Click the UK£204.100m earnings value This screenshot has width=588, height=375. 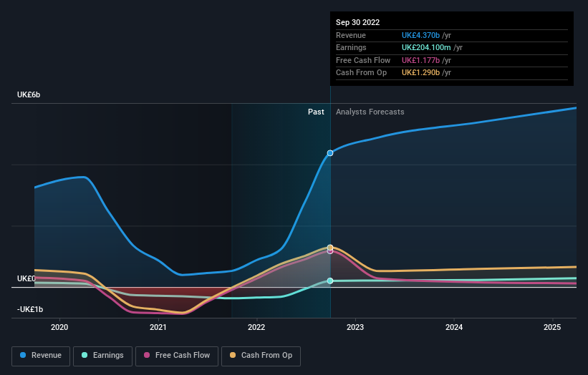pyautogui.click(x=426, y=47)
